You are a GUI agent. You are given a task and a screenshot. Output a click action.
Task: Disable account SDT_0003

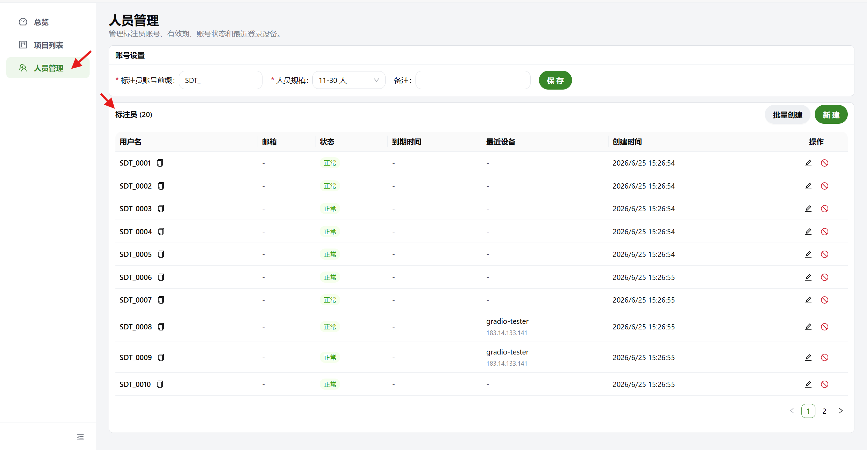pos(824,208)
